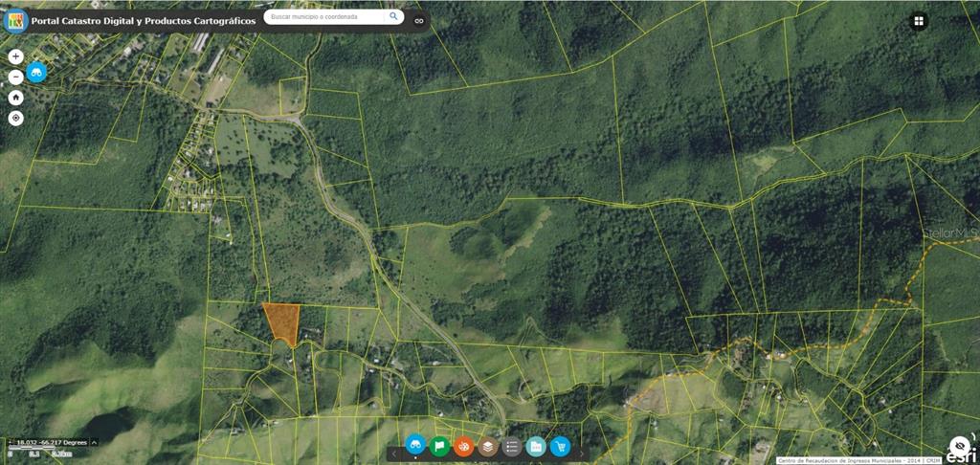Open the shopping cart widget
Image resolution: width=980 pixels, height=465 pixels.
(x=560, y=446)
